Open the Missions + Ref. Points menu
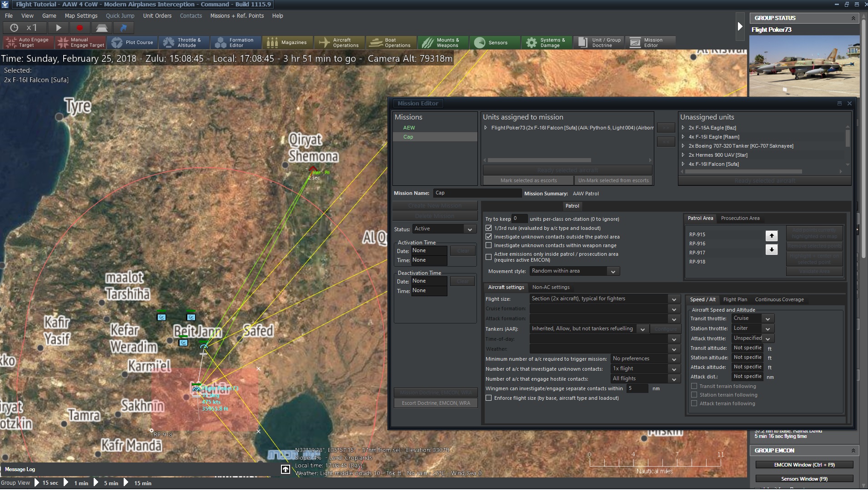This screenshot has height=492, width=868. [236, 16]
